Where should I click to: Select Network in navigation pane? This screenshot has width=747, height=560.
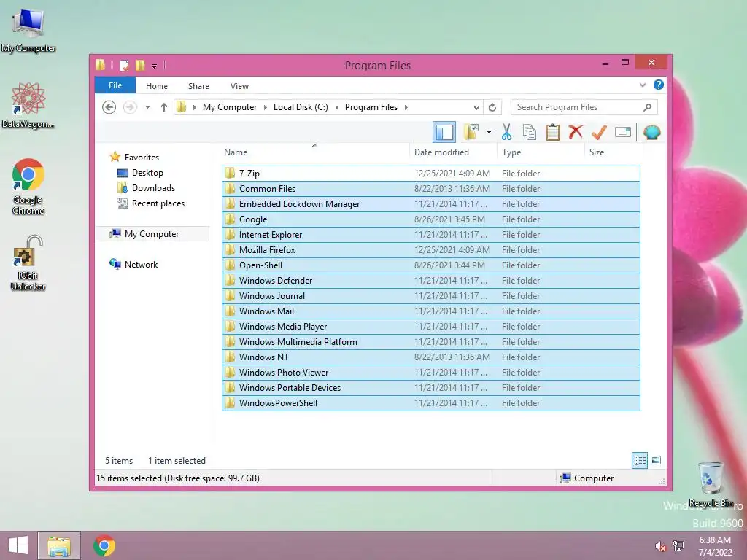click(141, 264)
